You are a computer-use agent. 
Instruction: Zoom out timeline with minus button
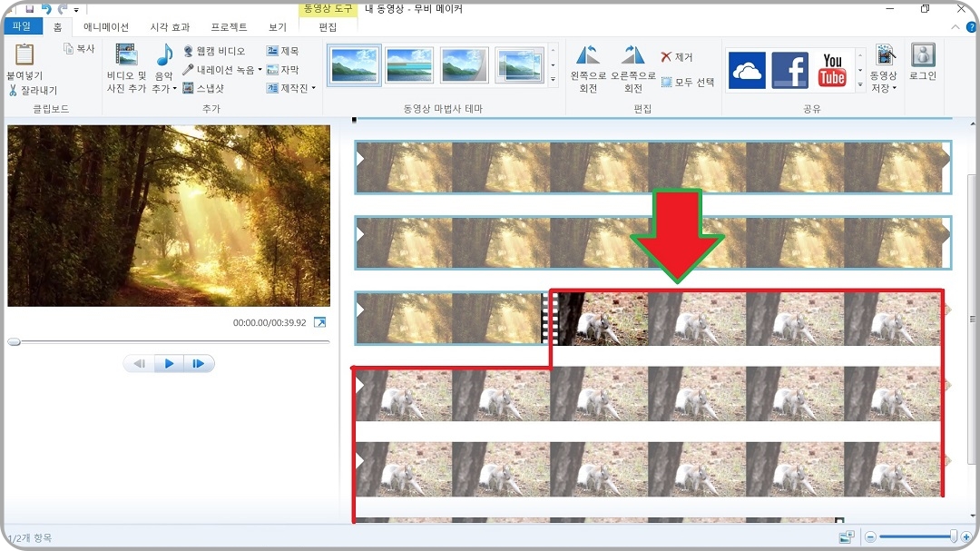tap(870, 536)
